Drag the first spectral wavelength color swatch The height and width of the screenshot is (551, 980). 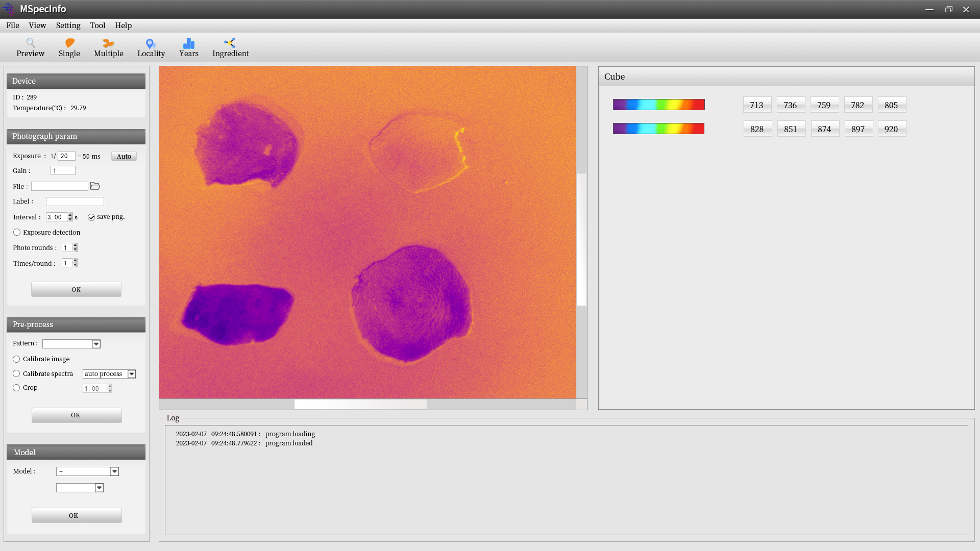coord(659,105)
